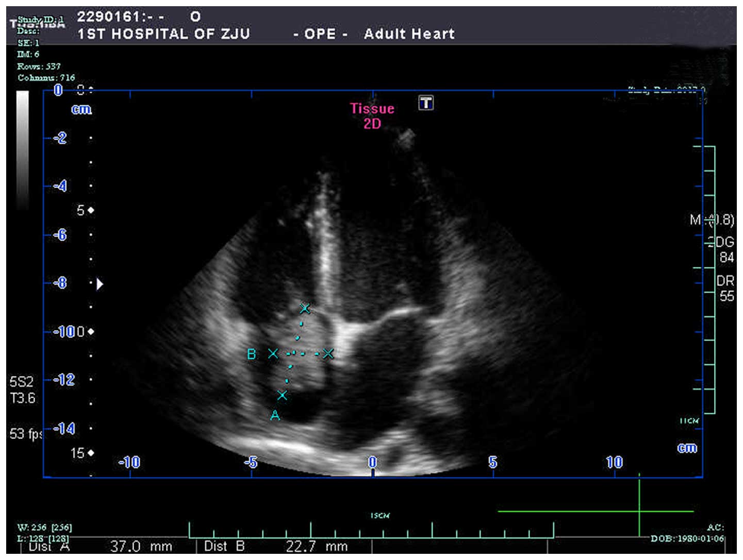This screenshot has height=560, width=743.
Task: Click the grayscale bar on the left edge
Action: pos(23,149)
